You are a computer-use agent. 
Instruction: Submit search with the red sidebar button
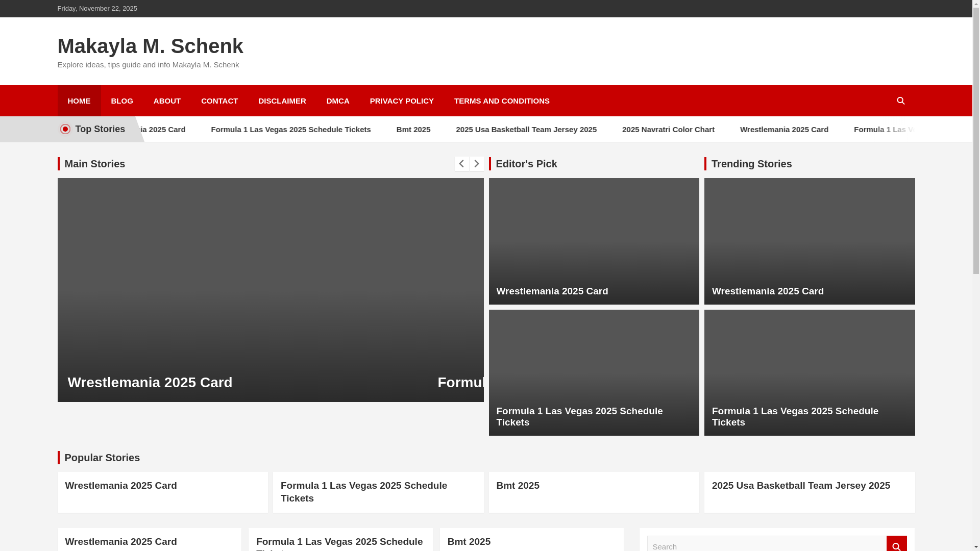pyautogui.click(x=896, y=544)
